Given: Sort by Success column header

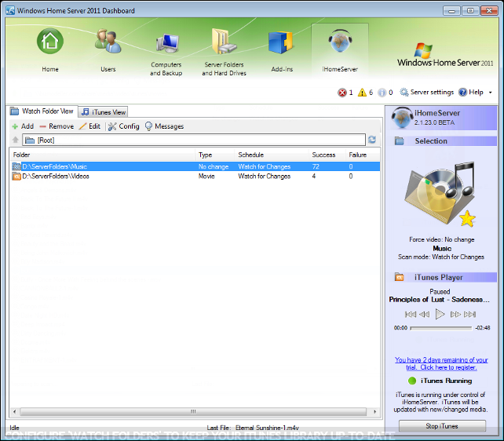Looking at the screenshot, I should 327,155.
